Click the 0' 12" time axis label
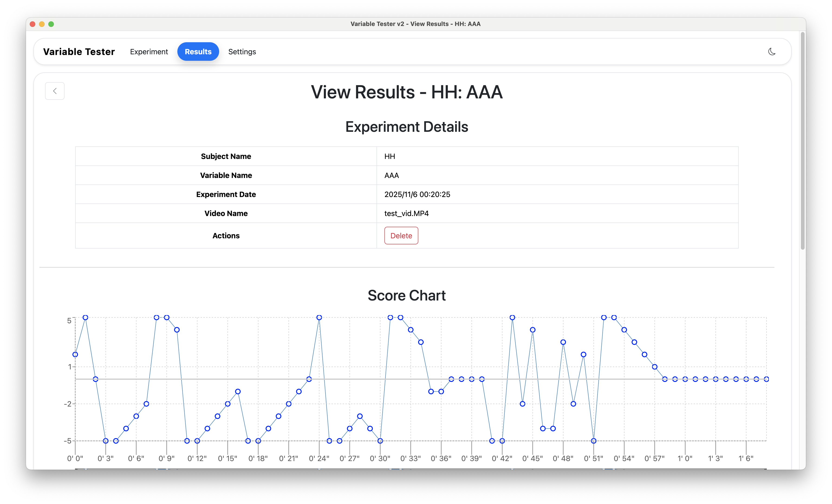Screen dimensions: 832x504 click(x=197, y=459)
